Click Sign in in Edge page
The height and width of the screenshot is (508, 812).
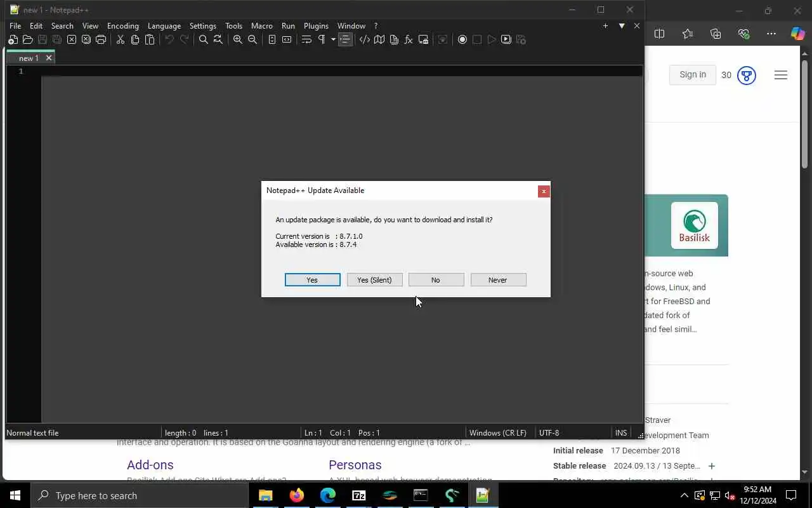pyautogui.click(x=693, y=74)
